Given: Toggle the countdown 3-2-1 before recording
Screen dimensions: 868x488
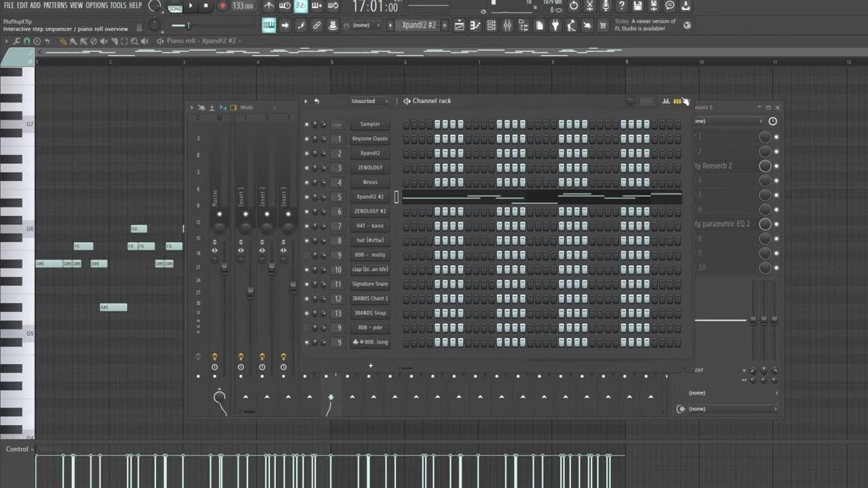Looking at the screenshot, I should pos(300,6).
